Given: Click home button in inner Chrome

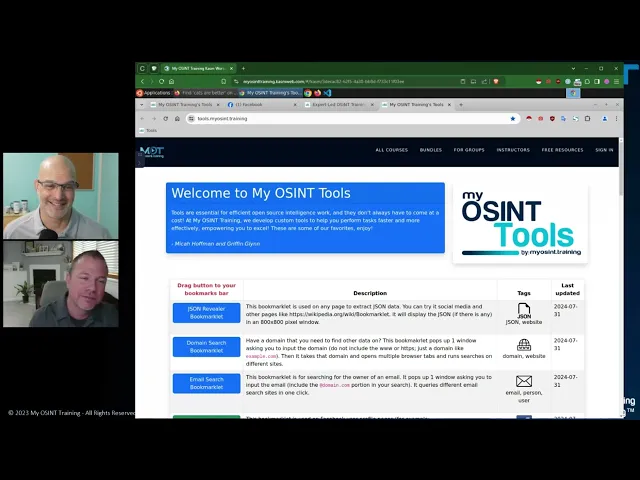Looking at the screenshot, I should [177, 119].
